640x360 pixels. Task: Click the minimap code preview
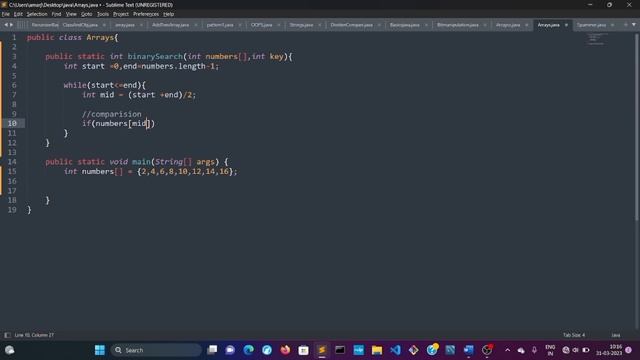coord(597,39)
